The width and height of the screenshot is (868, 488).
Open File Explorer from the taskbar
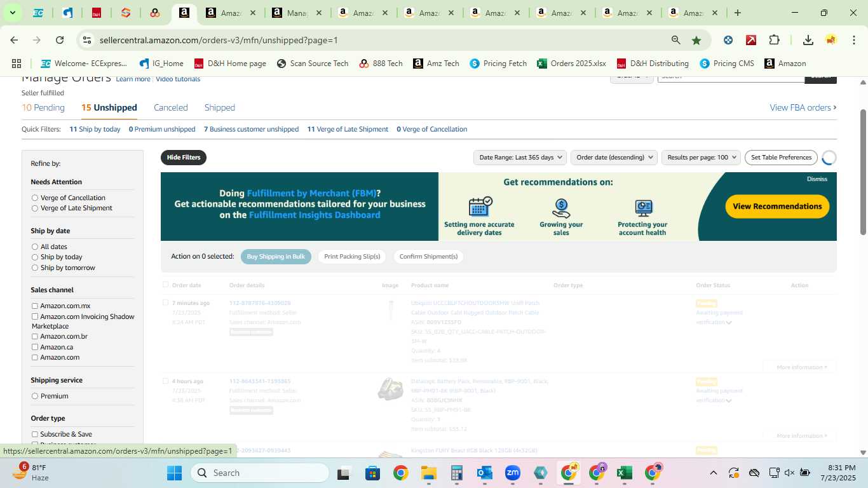tap(428, 473)
